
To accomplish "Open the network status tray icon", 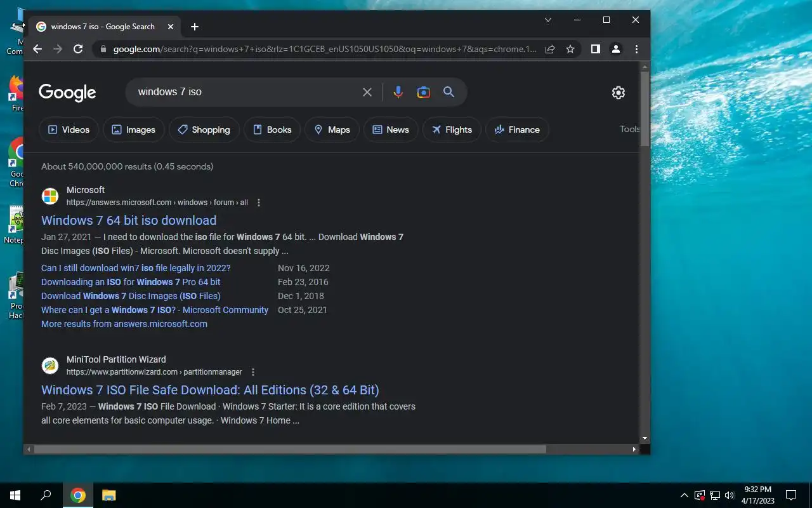I will coord(715,495).
